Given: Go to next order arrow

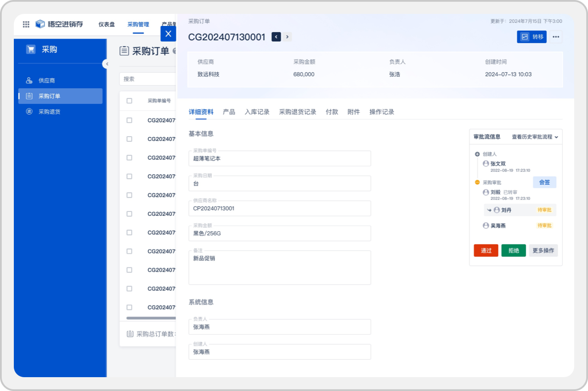Looking at the screenshot, I should pos(287,37).
